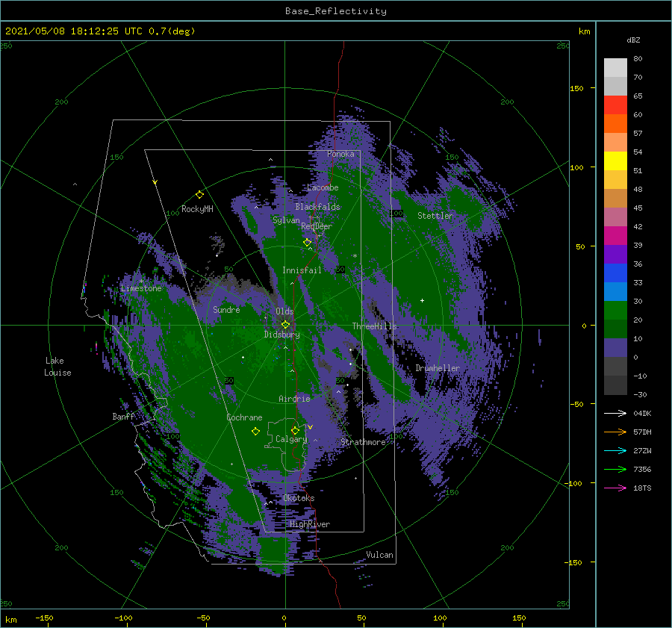Screen dimensions: 672x628
Task: Click the 18TS legend text
Action: 642,488
